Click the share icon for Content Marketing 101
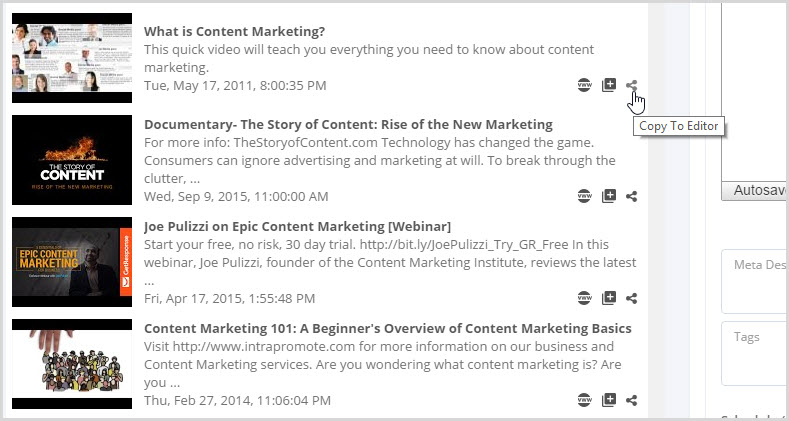This screenshot has width=789, height=421. [x=632, y=400]
